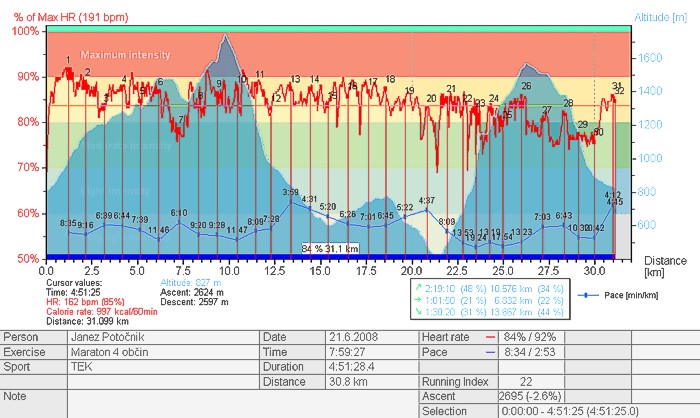Click the '% of Max HR (191 bpm)' axis title
This screenshot has width=700, height=418.
coord(71,17)
